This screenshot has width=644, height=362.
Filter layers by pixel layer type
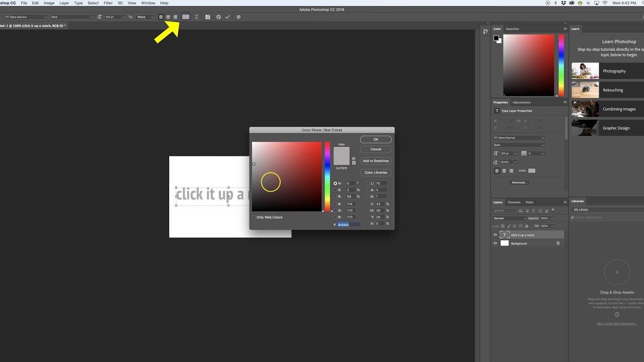click(x=521, y=211)
